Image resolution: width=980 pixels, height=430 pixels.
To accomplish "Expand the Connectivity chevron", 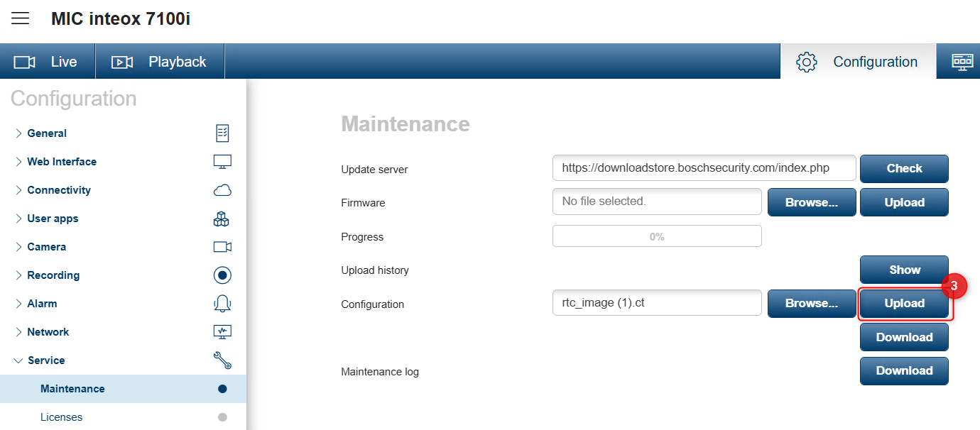I will [18, 190].
